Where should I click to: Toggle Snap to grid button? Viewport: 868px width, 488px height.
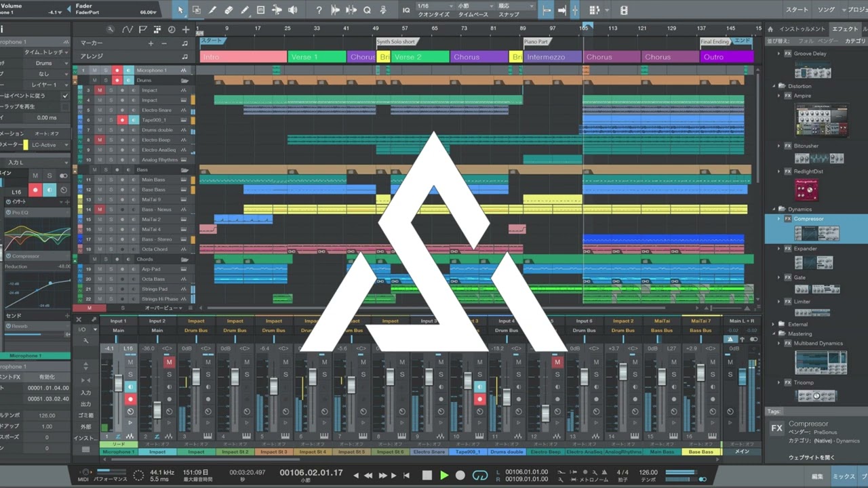[575, 10]
